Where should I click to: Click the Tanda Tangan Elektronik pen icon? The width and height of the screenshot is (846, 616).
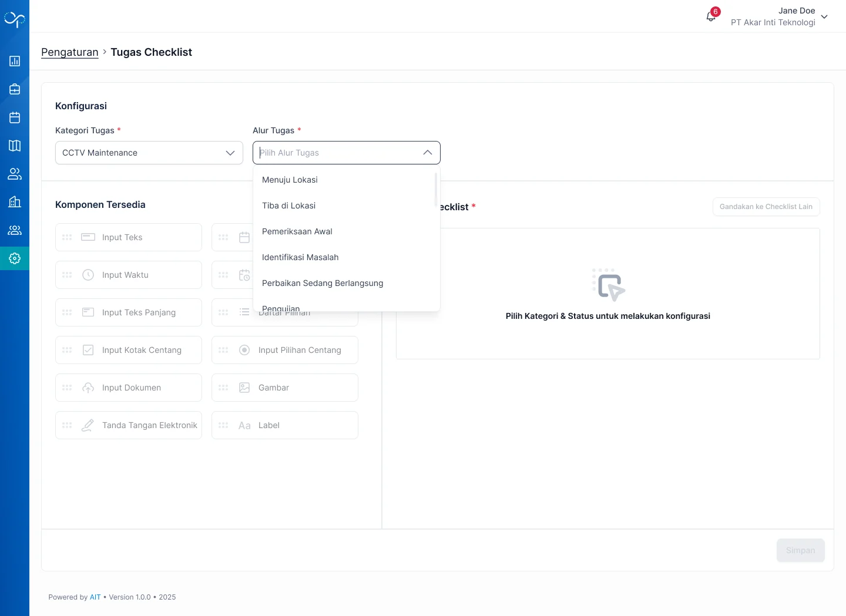88,425
